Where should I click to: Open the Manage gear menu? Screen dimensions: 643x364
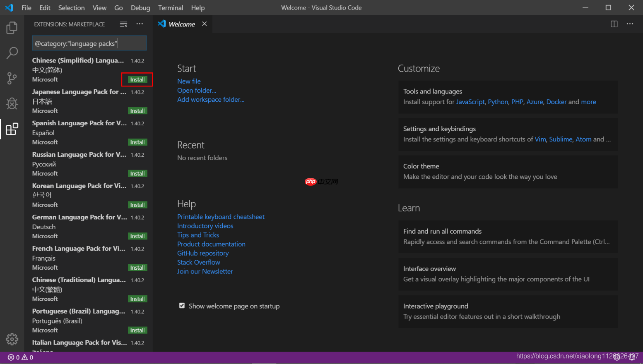[x=12, y=339]
